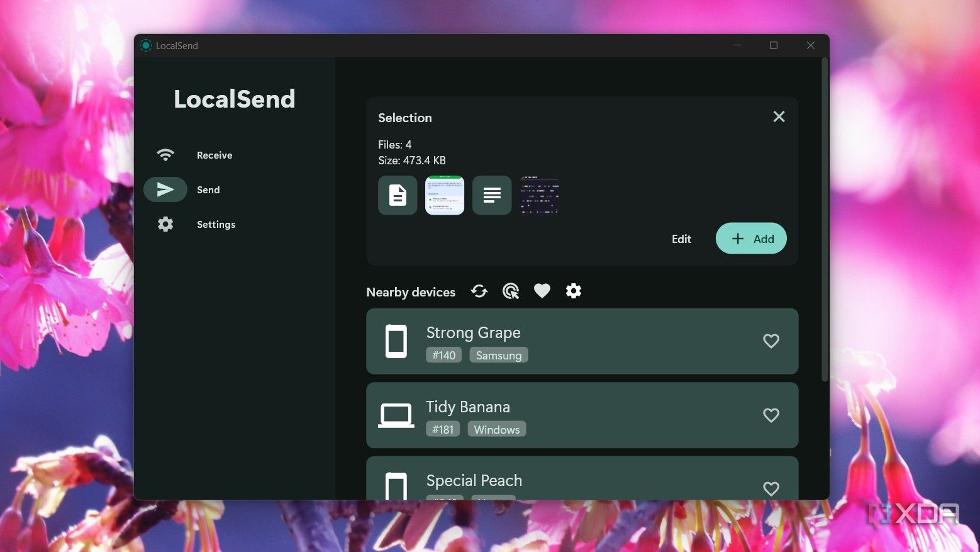
Task: Open the first document file icon
Action: coord(398,195)
